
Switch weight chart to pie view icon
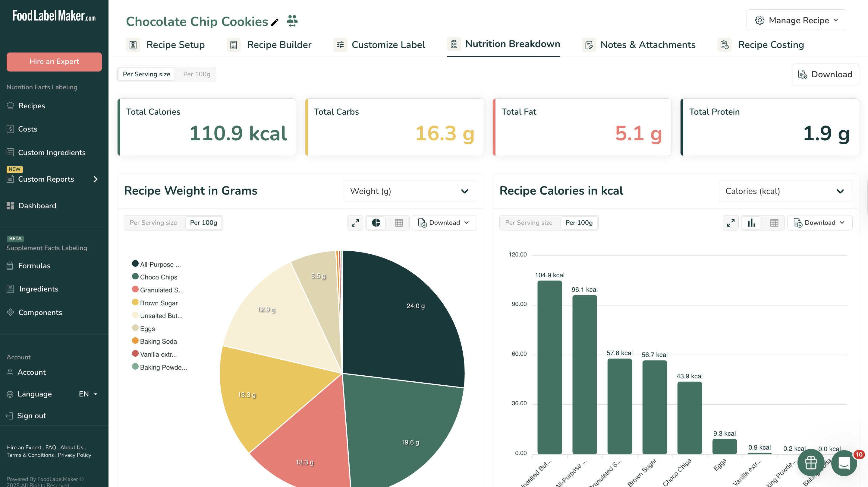coord(376,223)
